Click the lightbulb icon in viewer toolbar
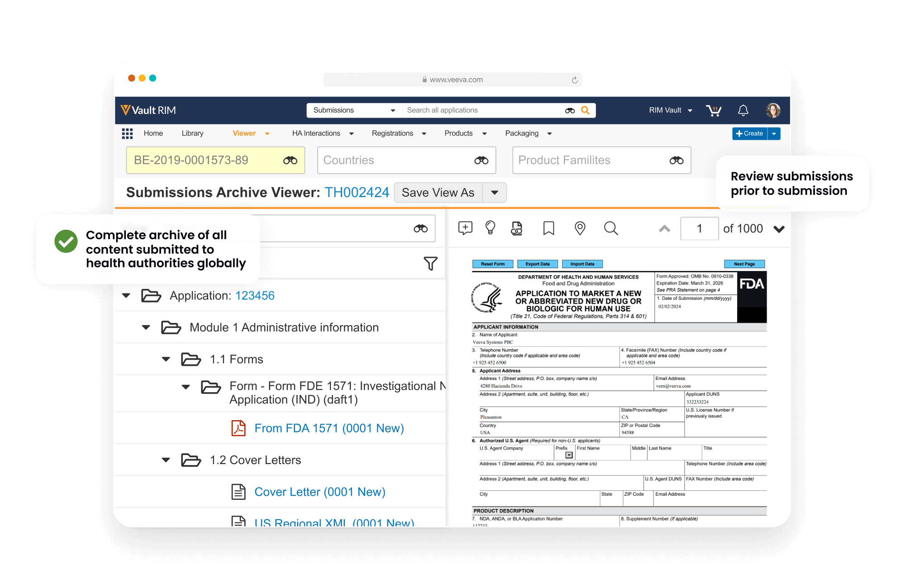Image resolution: width=905 pixels, height=588 pixels. [x=490, y=228]
